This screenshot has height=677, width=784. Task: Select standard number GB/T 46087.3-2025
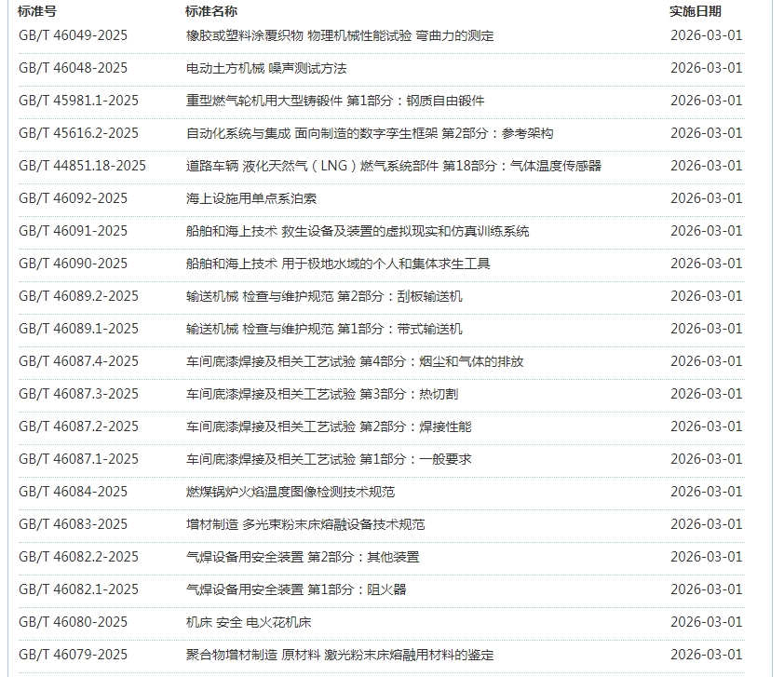[x=78, y=394]
